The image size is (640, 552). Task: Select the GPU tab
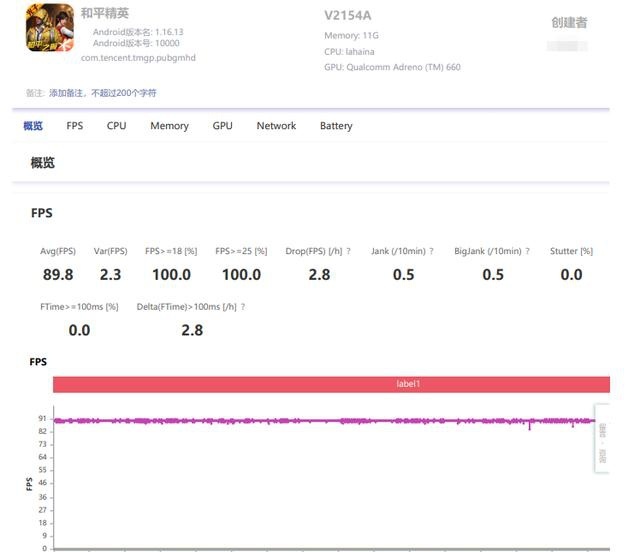(x=222, y=126)
